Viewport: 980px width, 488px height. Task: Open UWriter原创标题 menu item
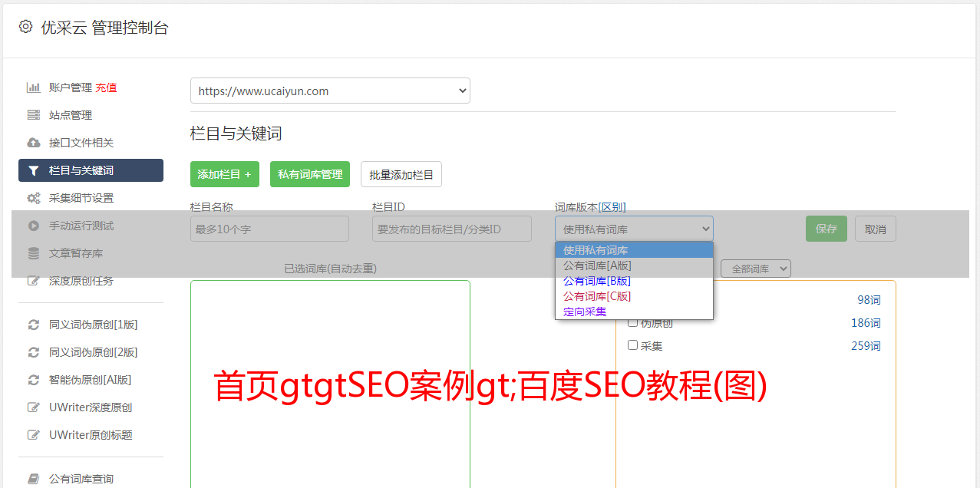(x=91, y=435)
